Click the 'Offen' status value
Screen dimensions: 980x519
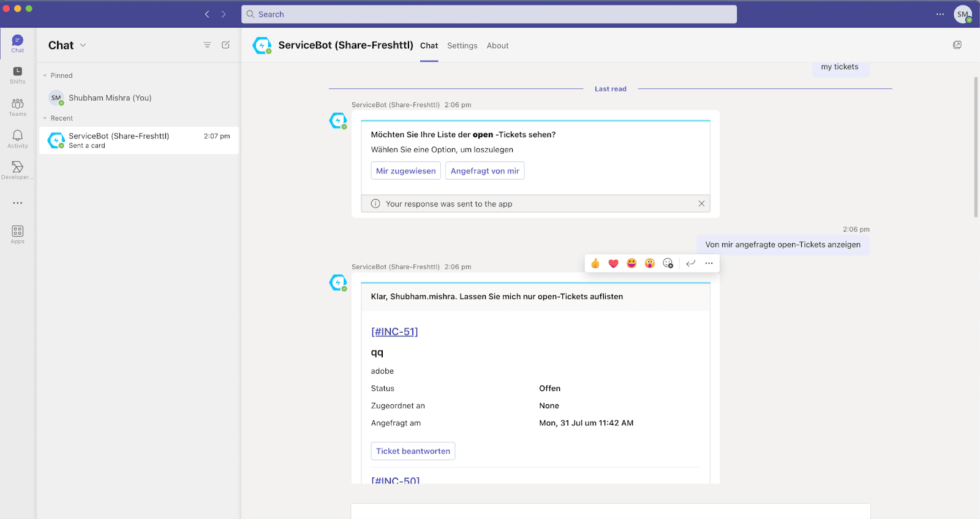pyautogui.click(x=550, y=388)
